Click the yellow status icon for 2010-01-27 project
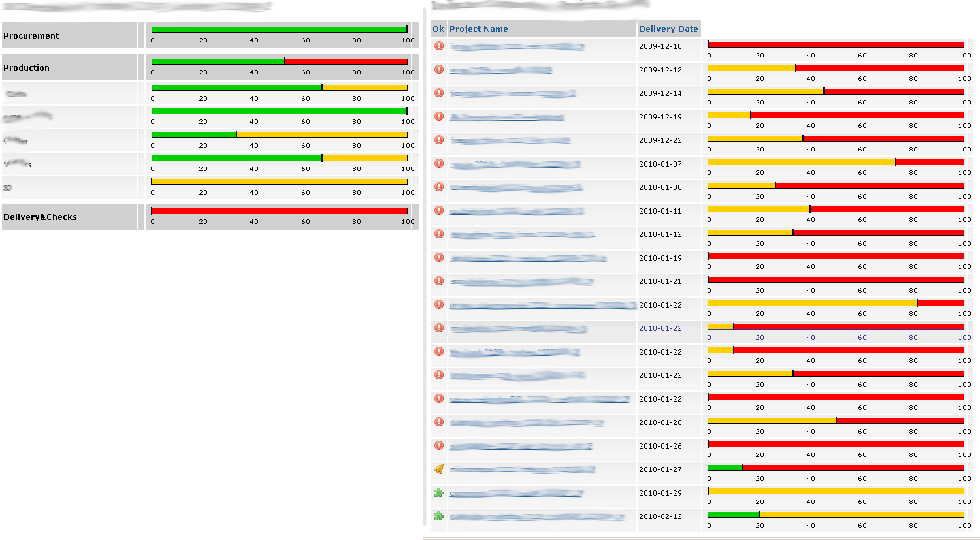This screenshot has width=980, height=540. click(439, 469)
